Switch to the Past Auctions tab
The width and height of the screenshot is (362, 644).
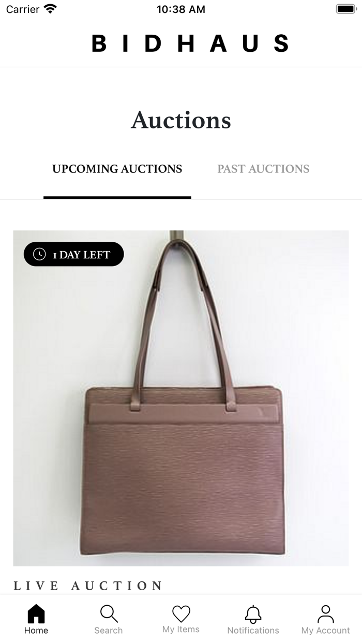coord(263,169)
